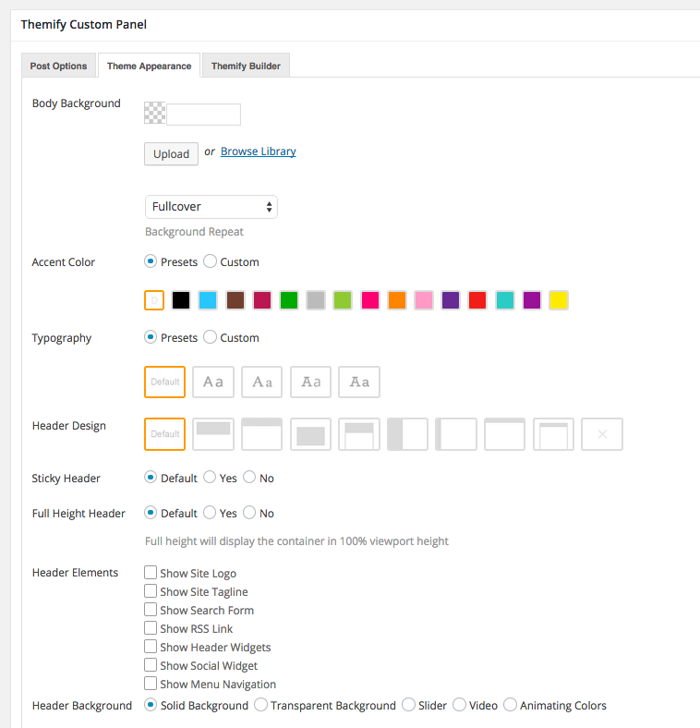Pick the gray accent color
This screenshot has width=700, height=728.
click(x=316, y=300)
